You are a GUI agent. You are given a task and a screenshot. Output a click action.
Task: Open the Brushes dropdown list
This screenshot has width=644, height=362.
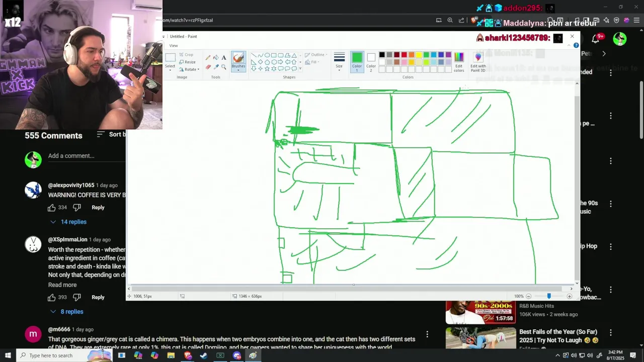click(238, 69)
